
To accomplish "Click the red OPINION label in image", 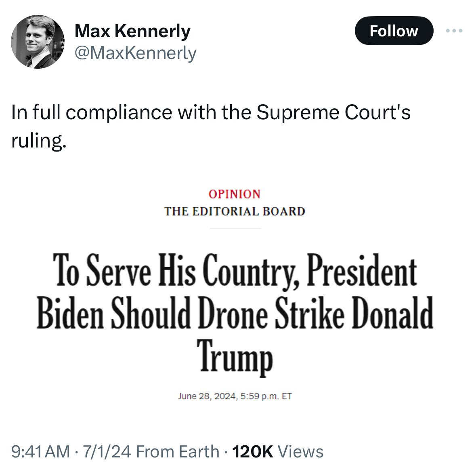I will 234,194.
